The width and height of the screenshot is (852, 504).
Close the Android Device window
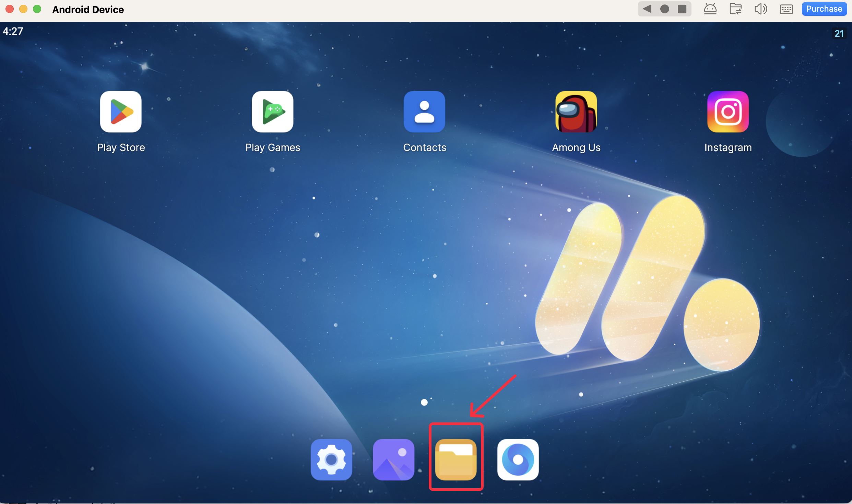(10, 9)
